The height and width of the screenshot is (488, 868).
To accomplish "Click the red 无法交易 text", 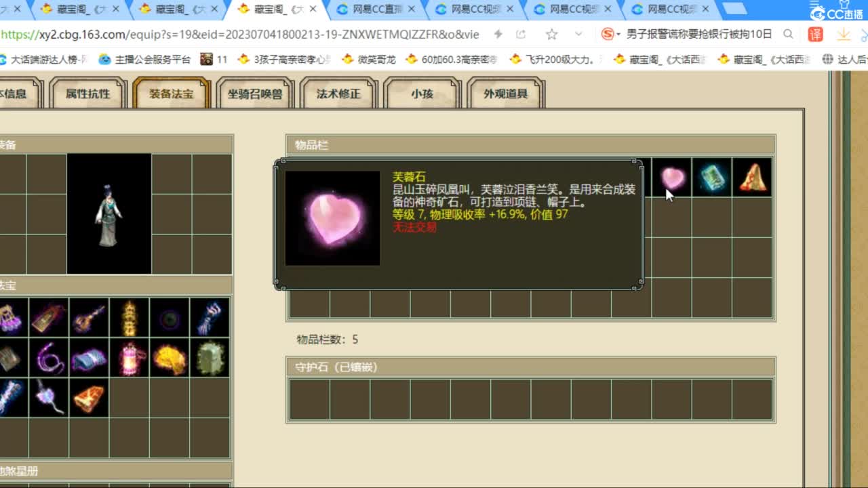I will pos(414,227).
